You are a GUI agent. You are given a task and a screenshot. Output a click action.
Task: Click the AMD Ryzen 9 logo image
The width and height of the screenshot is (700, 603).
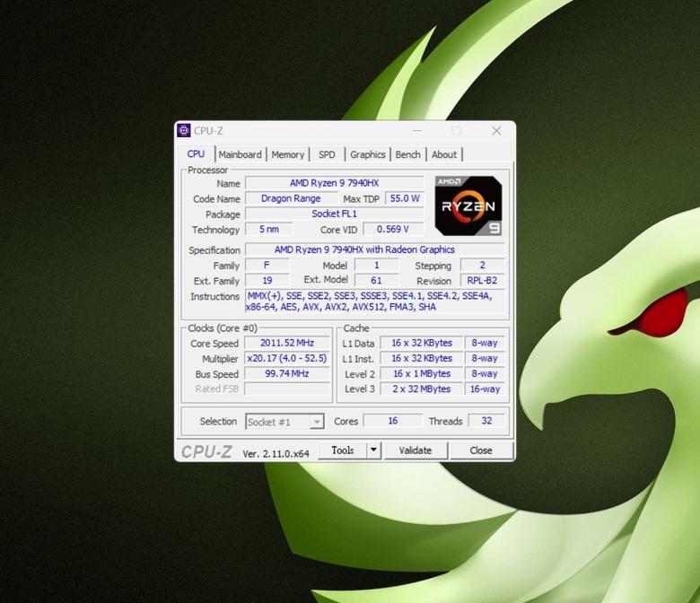tap(468, 205)
